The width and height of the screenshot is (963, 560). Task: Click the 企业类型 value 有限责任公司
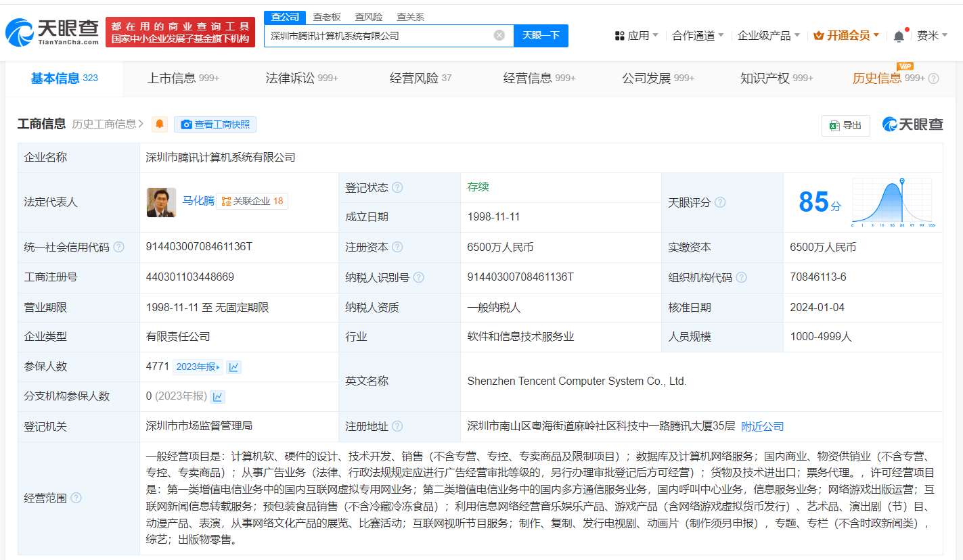coord(178,337)
